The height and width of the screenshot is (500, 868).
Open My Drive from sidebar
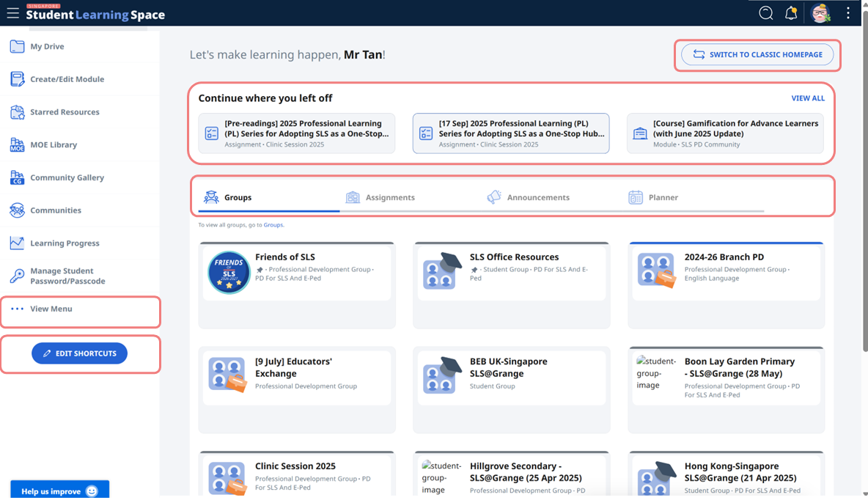(47, 46)
